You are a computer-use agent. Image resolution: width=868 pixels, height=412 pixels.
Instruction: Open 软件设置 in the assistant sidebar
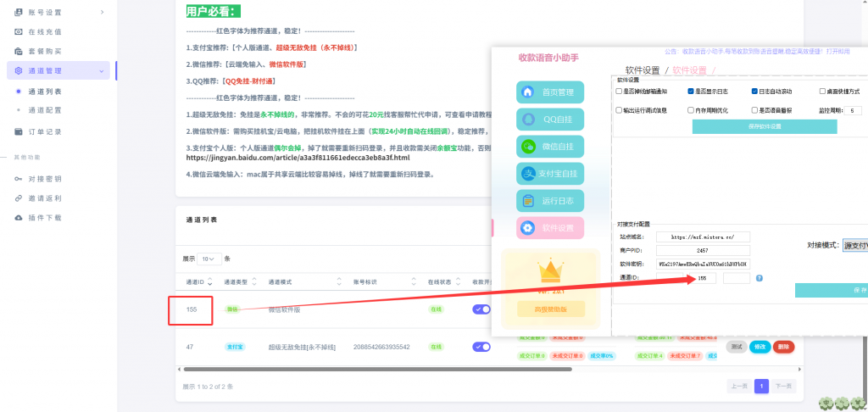(x=550, y=228)
